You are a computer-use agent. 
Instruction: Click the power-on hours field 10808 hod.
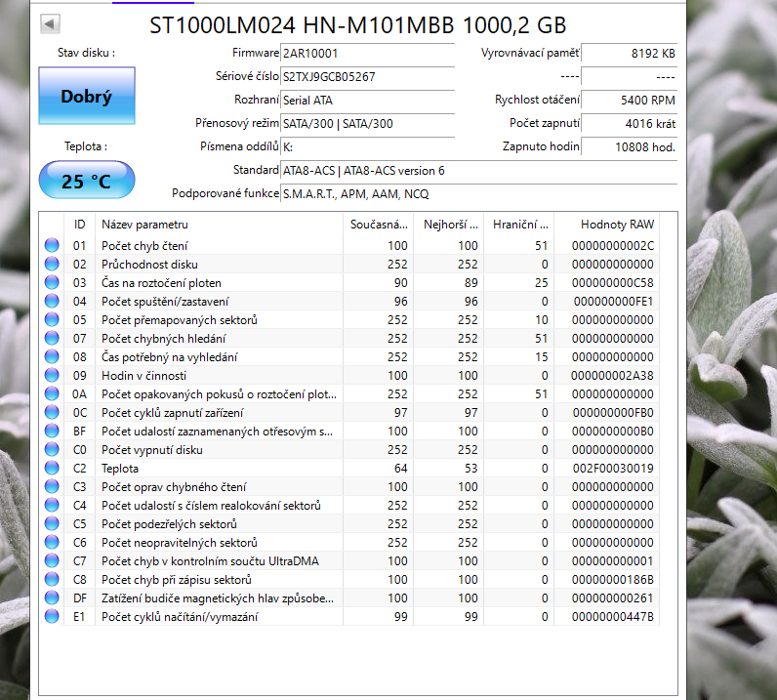coord(629,146)
